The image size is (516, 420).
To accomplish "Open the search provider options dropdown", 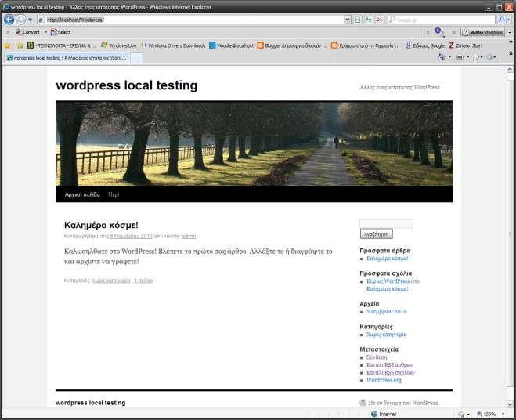I will 509,20.
